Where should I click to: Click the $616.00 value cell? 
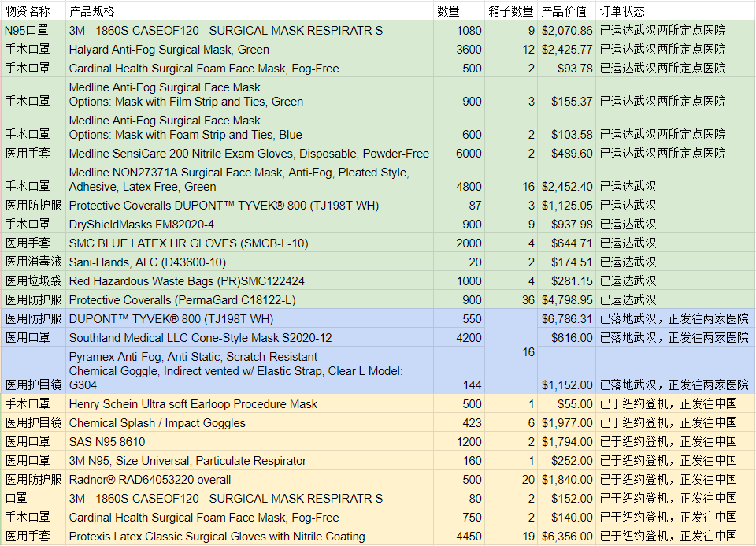click(566, 337)
